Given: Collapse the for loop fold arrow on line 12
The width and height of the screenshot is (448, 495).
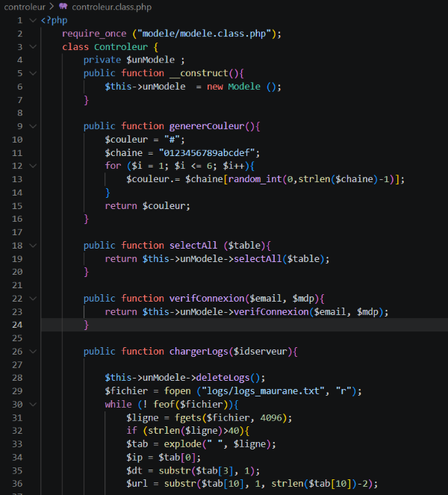Looking at the screenshot, I should coord(33,166).
